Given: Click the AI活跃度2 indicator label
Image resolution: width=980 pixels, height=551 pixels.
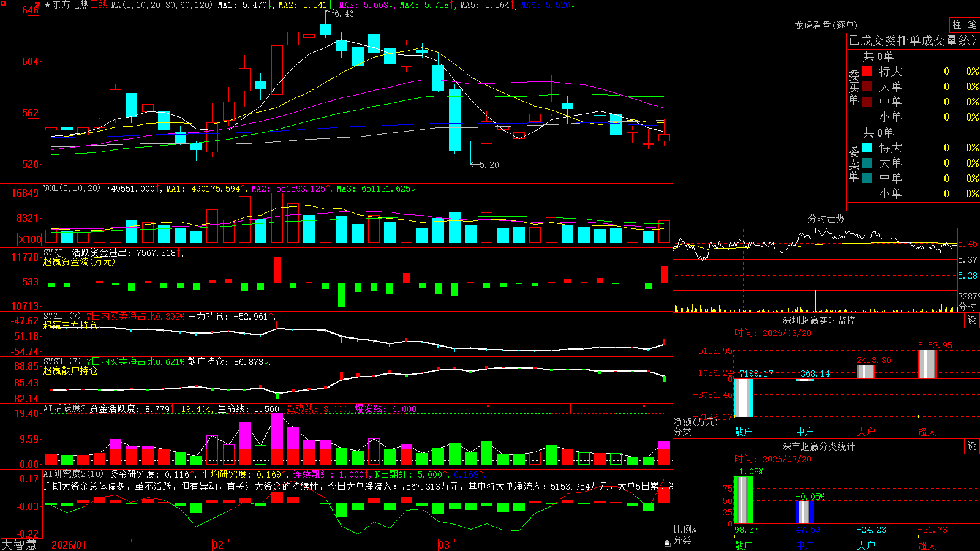Looking at the screenshot, I should (x=64, y=408).
